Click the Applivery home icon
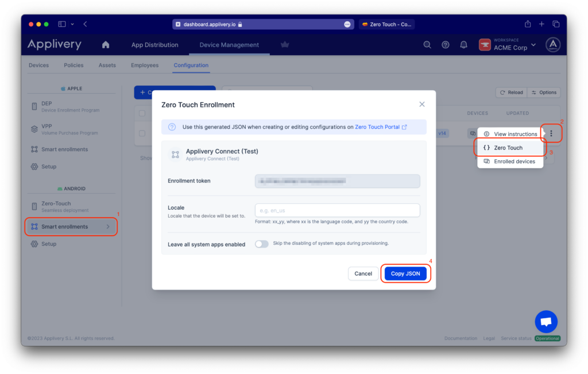Image resolution: width=588 pixels, height=374 pixels. point(106,45)
